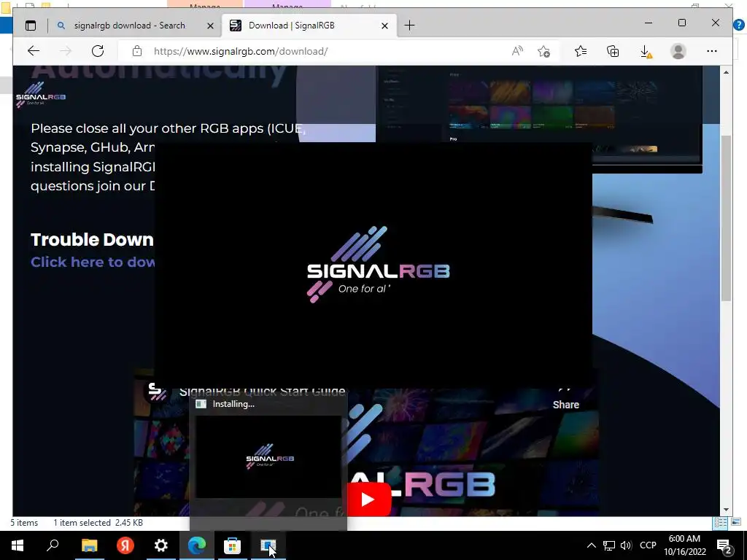
Task: Show the Downloads panel with the warning
Action: [x=646, y=52]
